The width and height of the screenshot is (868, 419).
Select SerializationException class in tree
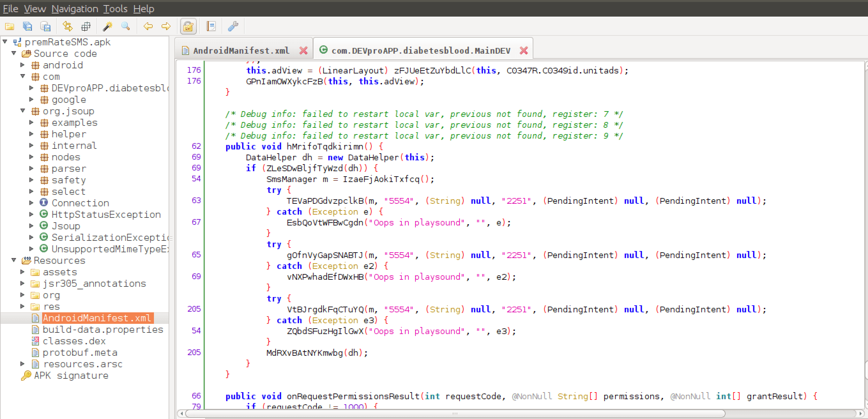[110, 237]
